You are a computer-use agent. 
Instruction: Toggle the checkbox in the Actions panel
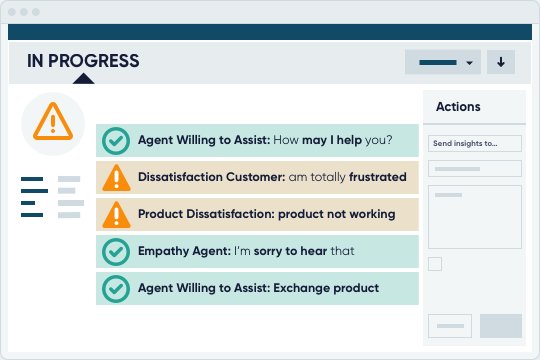point(435,264)
